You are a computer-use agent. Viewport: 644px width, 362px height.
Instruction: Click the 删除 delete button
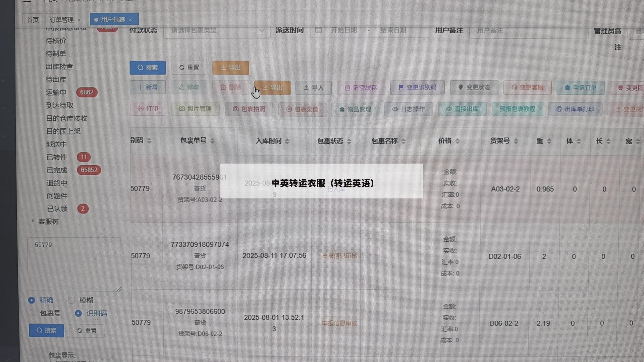(x=231, y=87)
